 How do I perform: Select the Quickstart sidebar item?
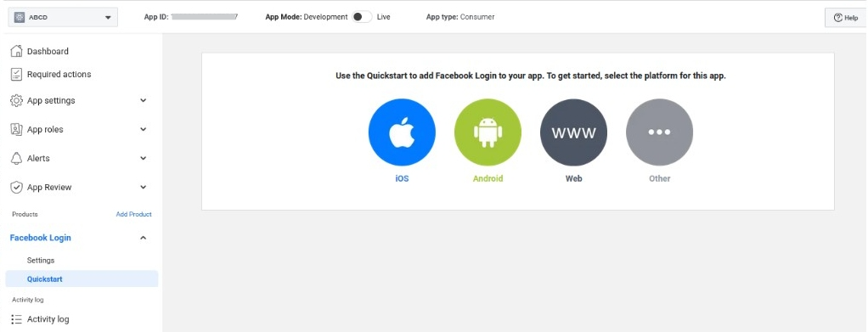click(82, 279)
